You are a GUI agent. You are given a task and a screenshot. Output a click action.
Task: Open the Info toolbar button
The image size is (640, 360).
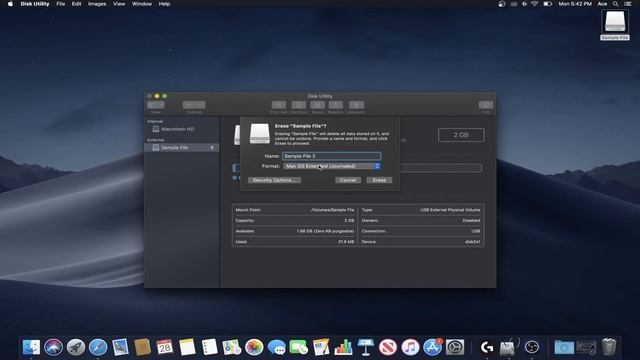point(486,105)
